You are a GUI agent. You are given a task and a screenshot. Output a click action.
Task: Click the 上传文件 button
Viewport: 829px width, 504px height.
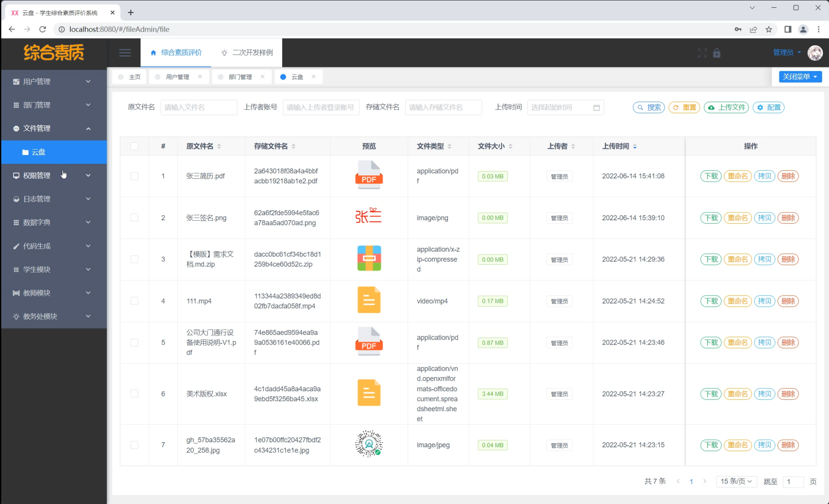tap(726, 108)
